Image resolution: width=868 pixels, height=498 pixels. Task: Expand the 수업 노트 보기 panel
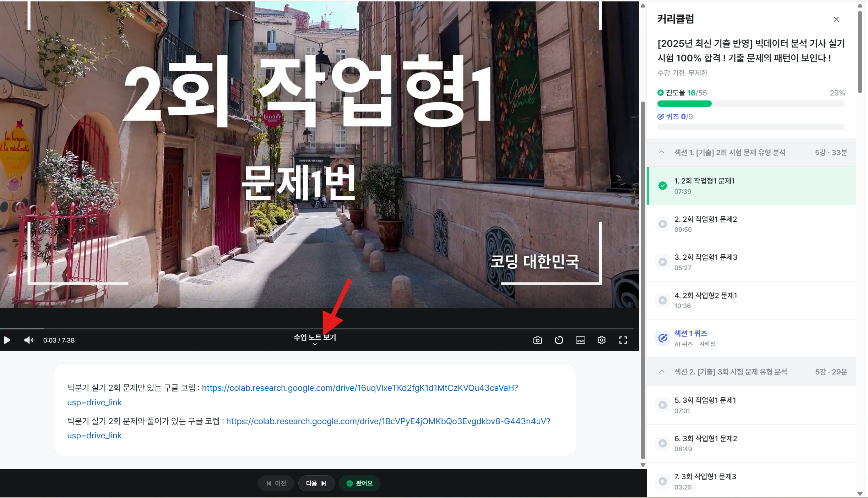(x=315, y=337)
